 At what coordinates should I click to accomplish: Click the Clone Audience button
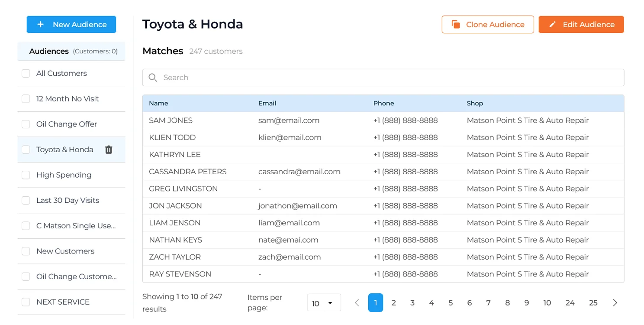click(x=487, y=25)
